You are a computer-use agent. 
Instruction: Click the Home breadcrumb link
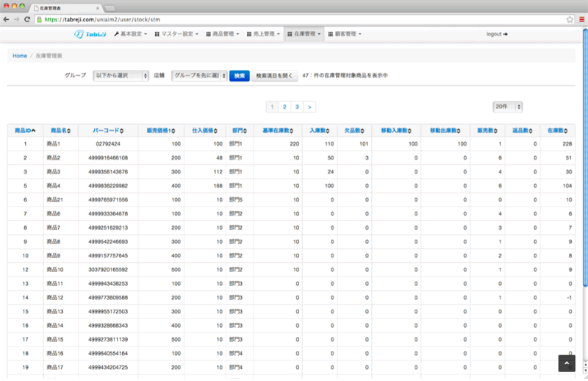point(20,56)
